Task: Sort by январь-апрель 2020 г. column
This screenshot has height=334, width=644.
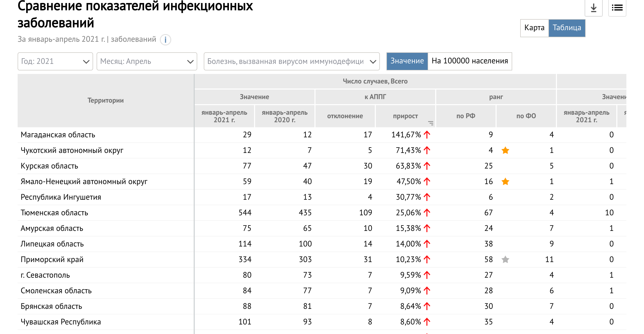Action: coord(285,116)
